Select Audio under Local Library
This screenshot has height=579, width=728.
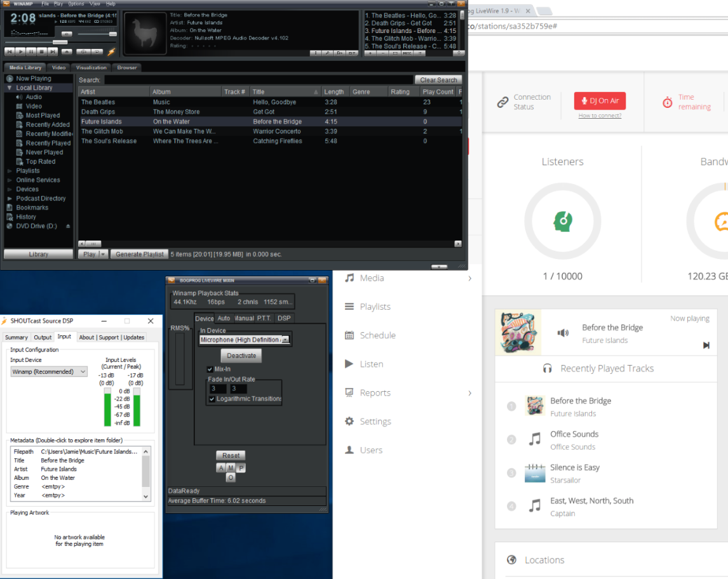(x=34, y=97)
